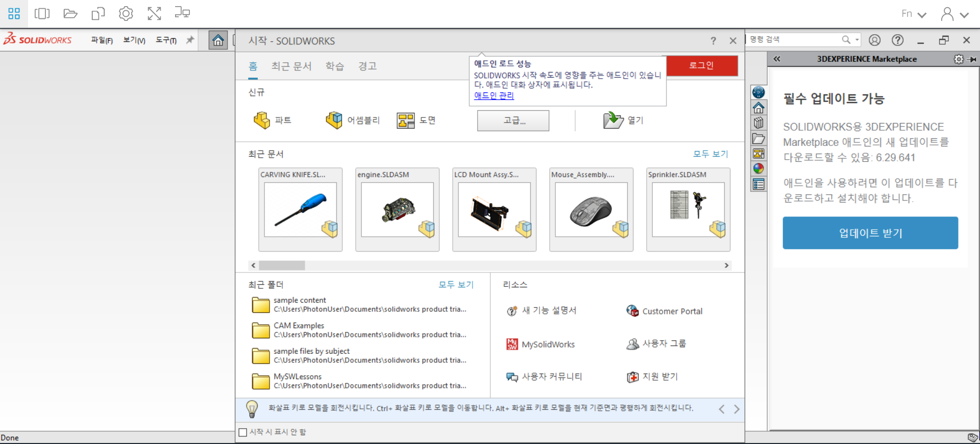
Task: Show the previous tip arrow
Action: pos(722,409)
